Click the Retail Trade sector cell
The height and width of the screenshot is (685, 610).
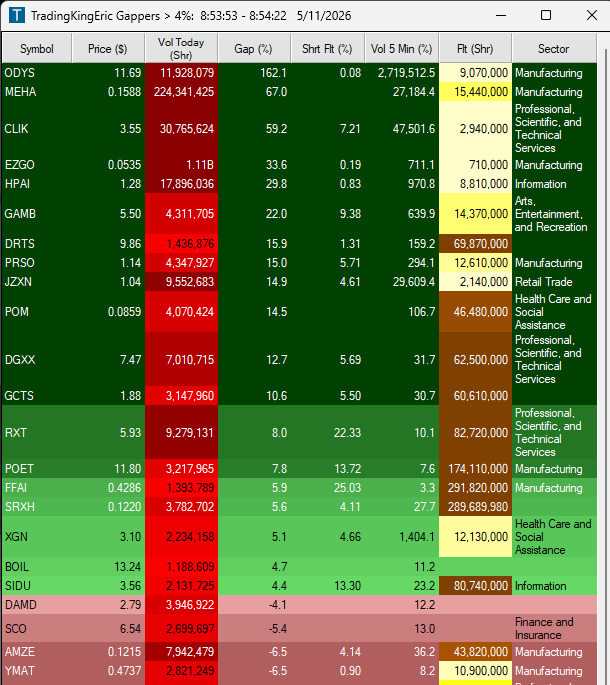coord(554,281)
